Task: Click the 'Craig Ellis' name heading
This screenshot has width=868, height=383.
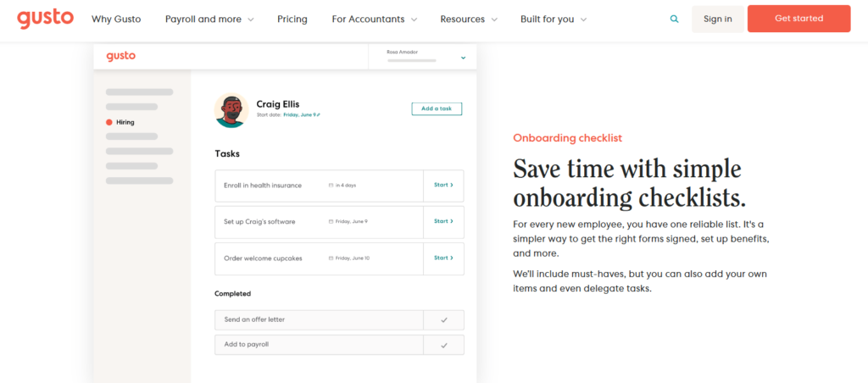Action: pyautogui.click(x=278, y=104)
